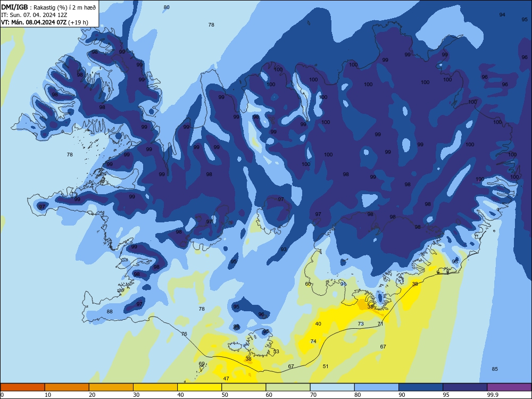The height and width of the screenshot is (399, 532).
Task: Click the humidity value '47' in the yellow area
Action: click(226, 379)
